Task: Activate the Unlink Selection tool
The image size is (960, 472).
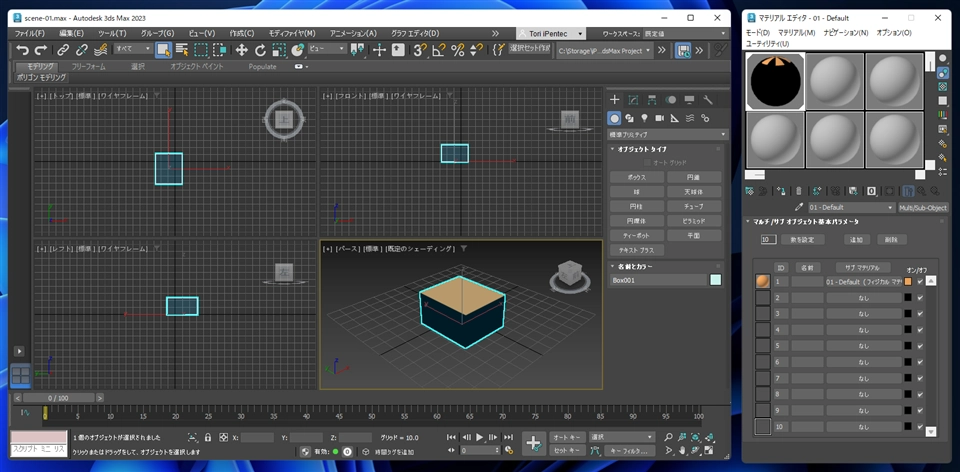Action: tap(81, 50)
